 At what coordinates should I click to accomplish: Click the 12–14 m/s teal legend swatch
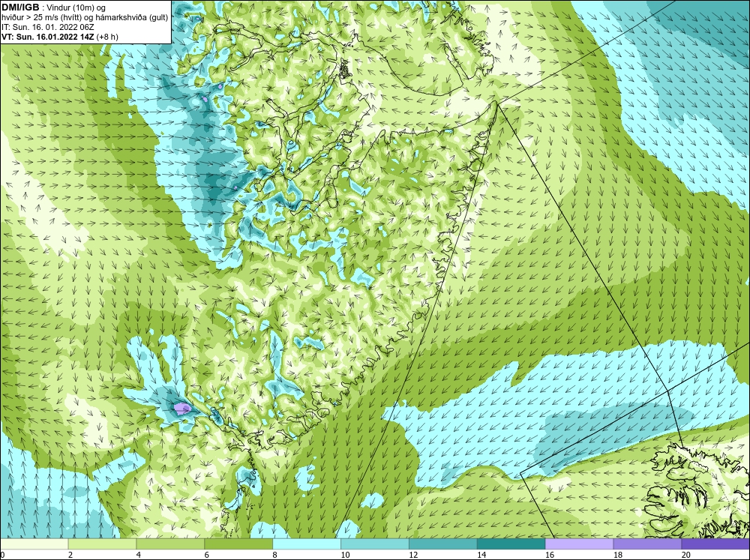pyautogui.click(x=443, y=544)
